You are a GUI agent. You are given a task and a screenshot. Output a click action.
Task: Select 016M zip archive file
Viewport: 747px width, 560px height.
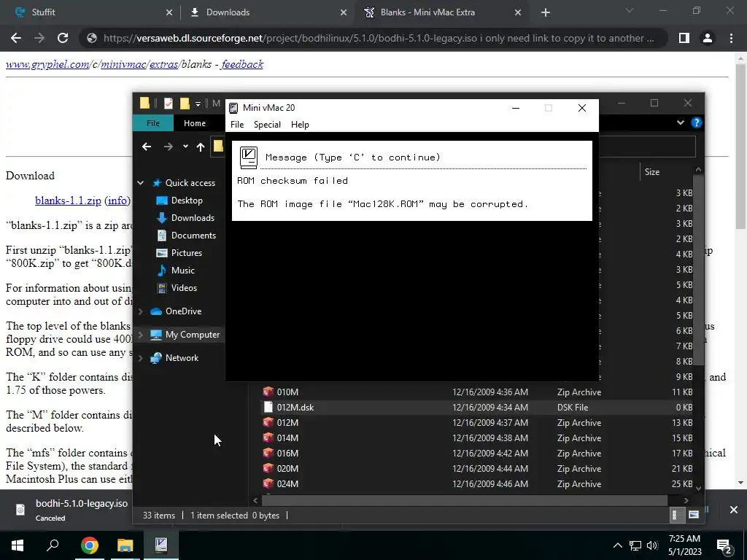pos(287,454)
